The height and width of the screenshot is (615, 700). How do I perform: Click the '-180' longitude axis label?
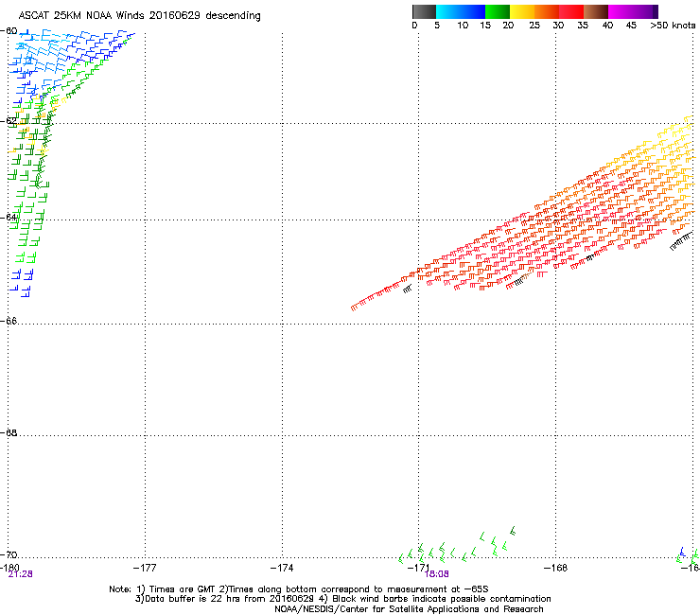(9, 568)
